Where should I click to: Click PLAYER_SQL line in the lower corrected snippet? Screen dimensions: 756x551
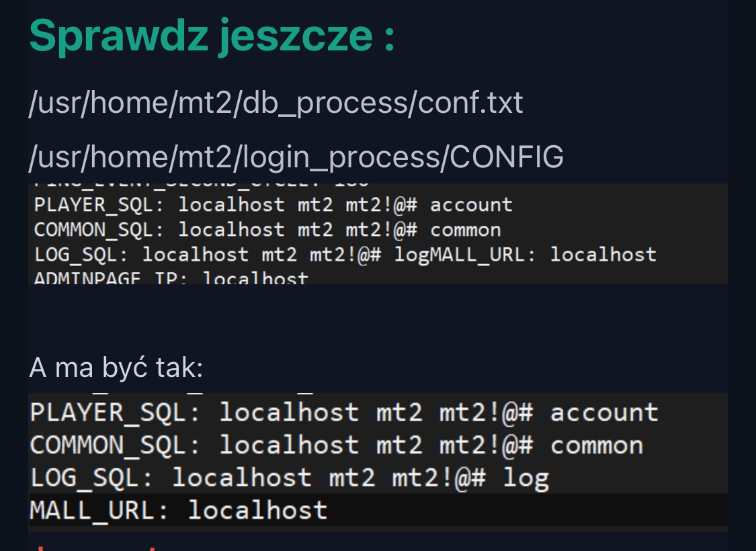pos(343,412)
